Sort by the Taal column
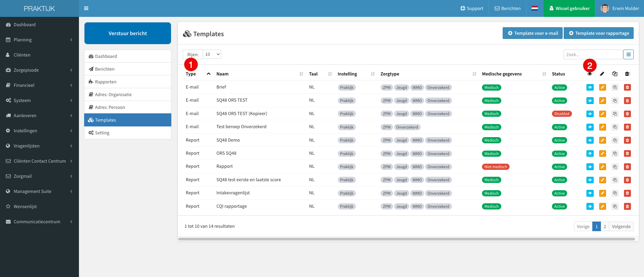 tap(320, 74)
